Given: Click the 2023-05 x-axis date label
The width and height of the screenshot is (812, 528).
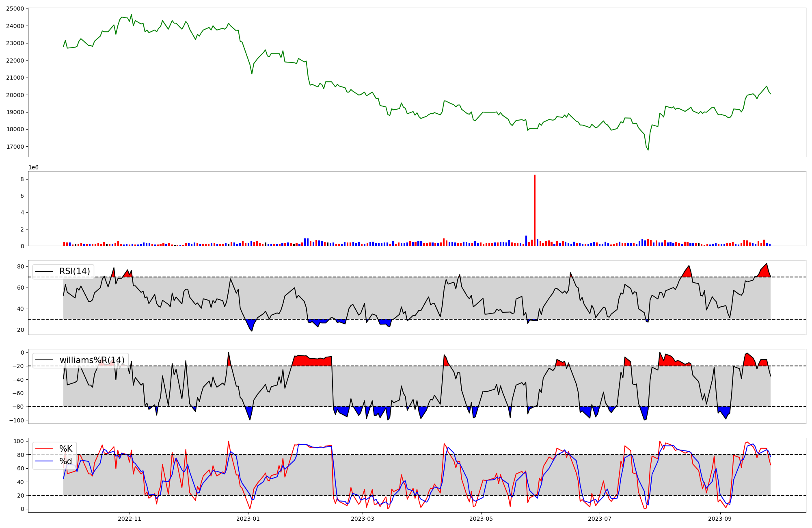Looking at the screenshot, I should point(481,519).
